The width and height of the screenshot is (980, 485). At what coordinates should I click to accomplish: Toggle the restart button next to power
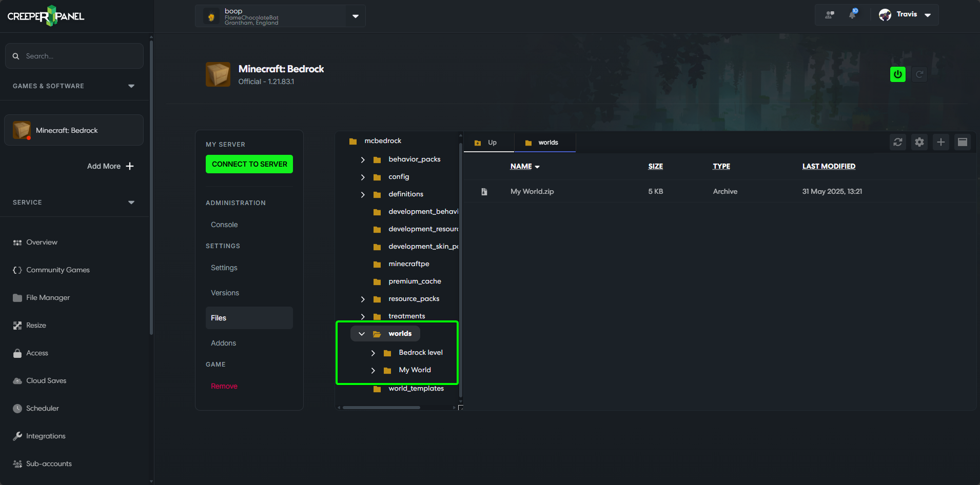pyautogui.click(x=919, y=74)
